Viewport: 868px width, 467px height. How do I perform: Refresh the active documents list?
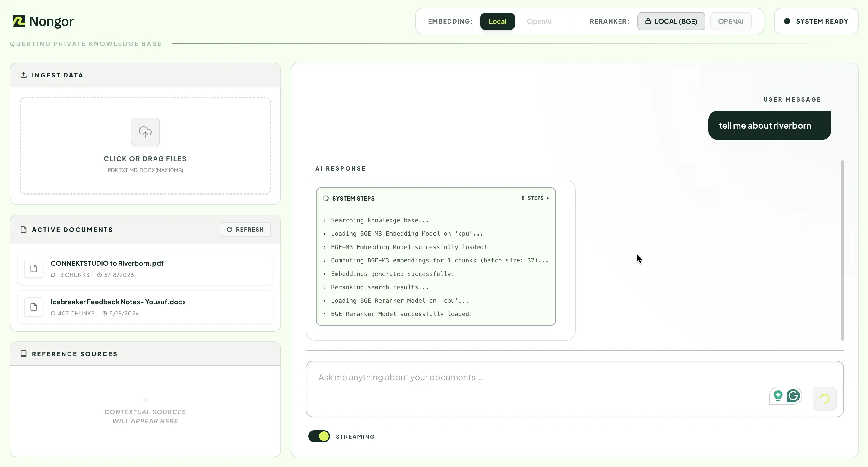[245, 230]
